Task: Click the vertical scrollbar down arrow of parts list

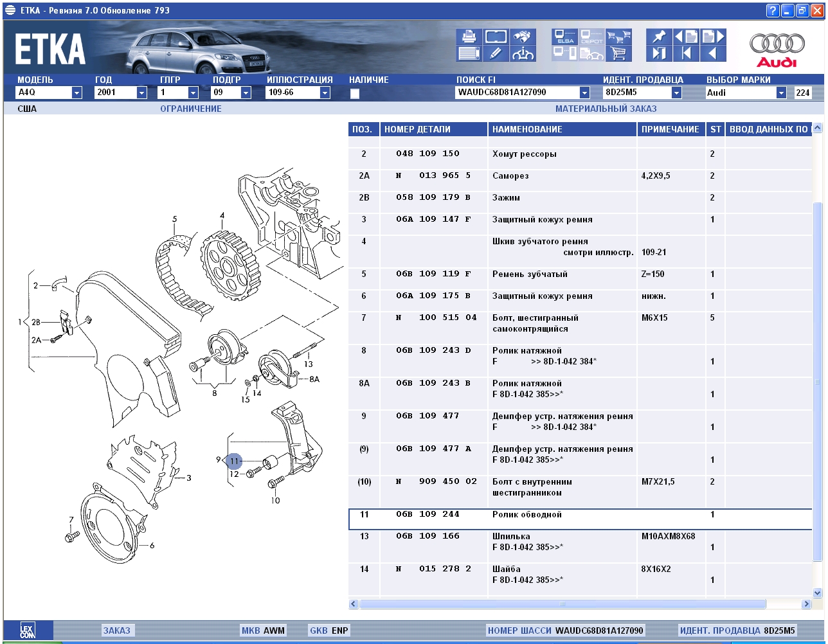Action: [818, 593]
